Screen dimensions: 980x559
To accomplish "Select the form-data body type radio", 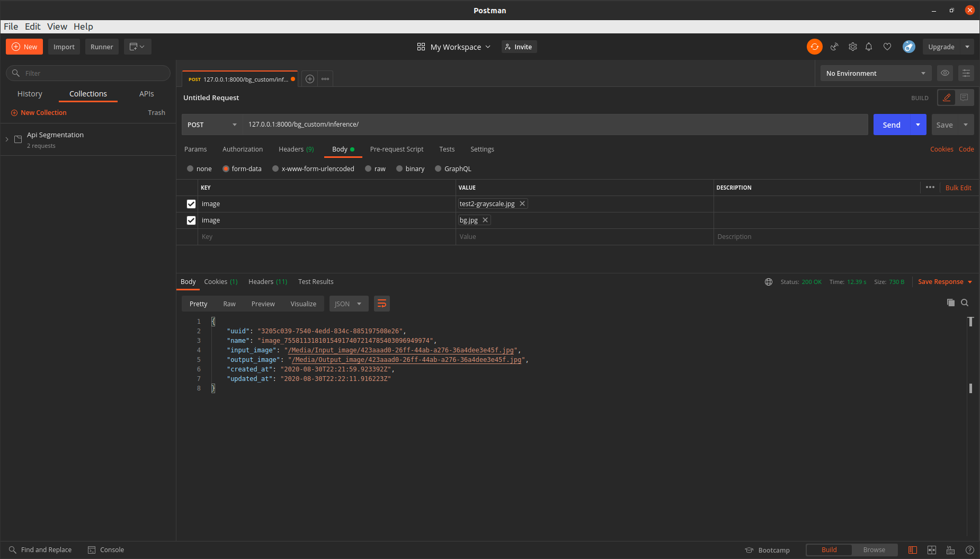I will [226, 168].
